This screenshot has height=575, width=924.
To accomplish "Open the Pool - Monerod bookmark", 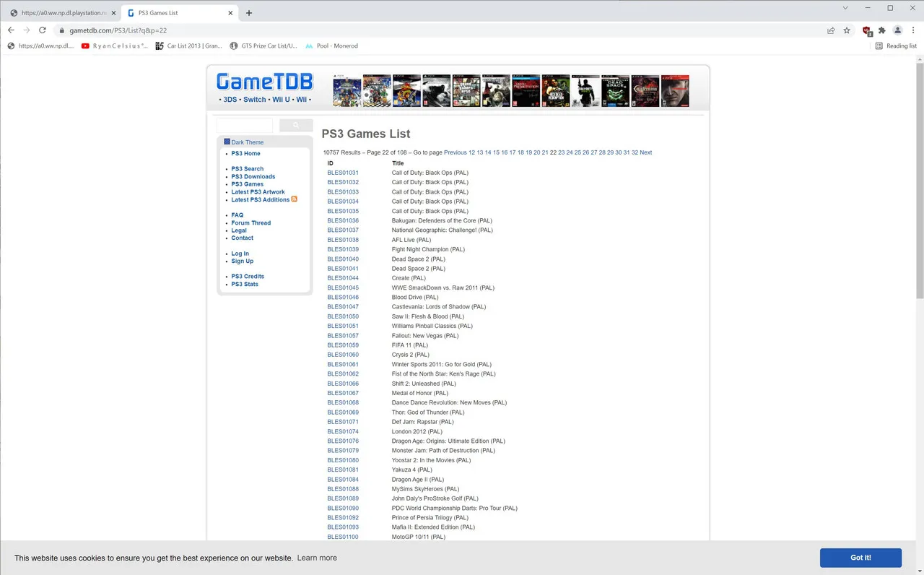I will pos(331,46).
